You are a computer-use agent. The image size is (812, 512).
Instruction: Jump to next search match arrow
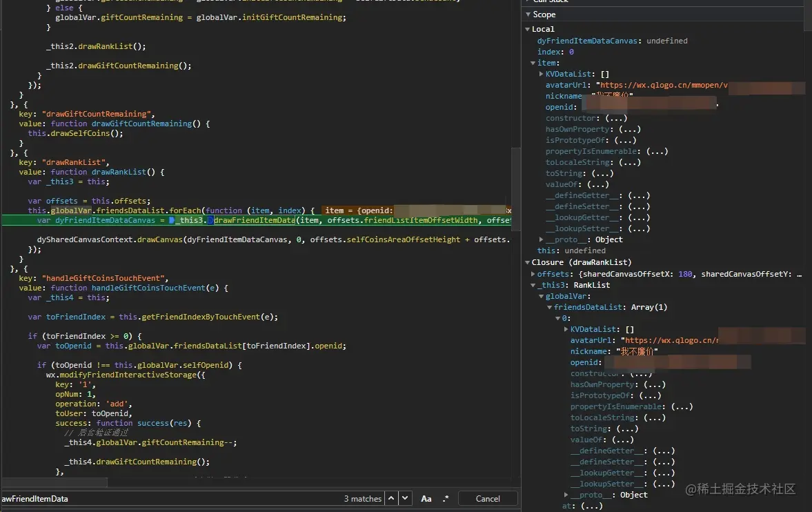[x=406, y=498]
